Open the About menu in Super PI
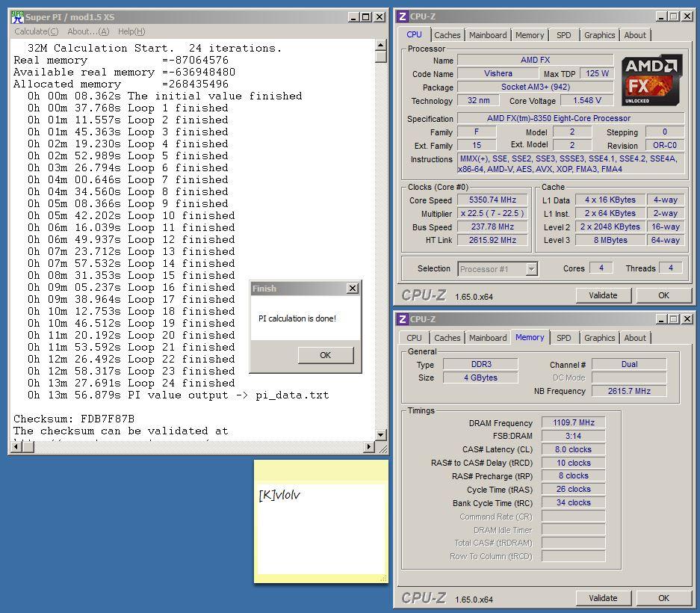This screenshot has height=613, width=700. 88,31
